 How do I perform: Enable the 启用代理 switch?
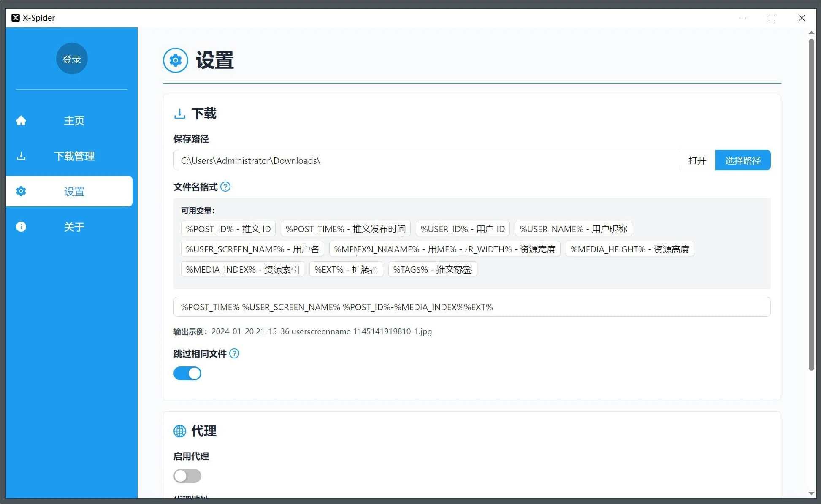coord(187,476)
